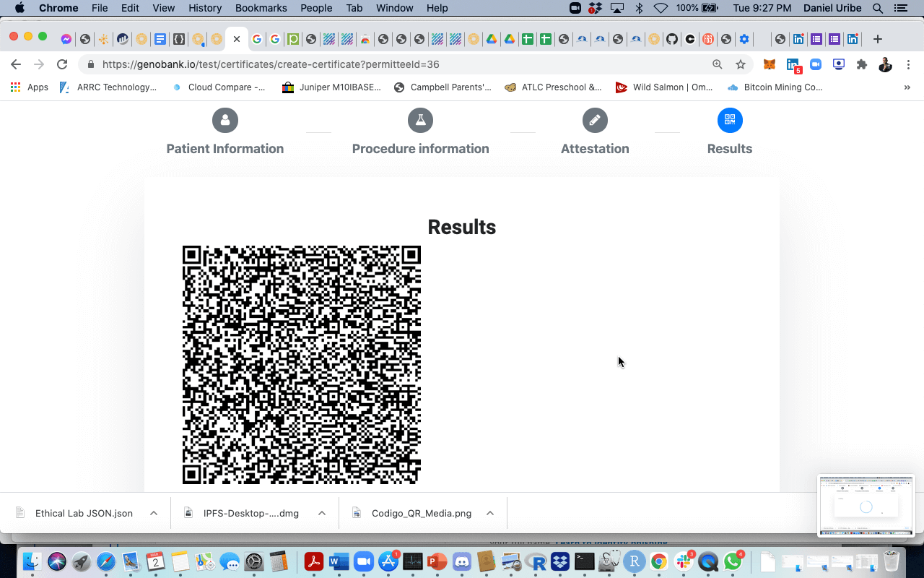Switch to the Messenger browser tab

coord(66,39)
